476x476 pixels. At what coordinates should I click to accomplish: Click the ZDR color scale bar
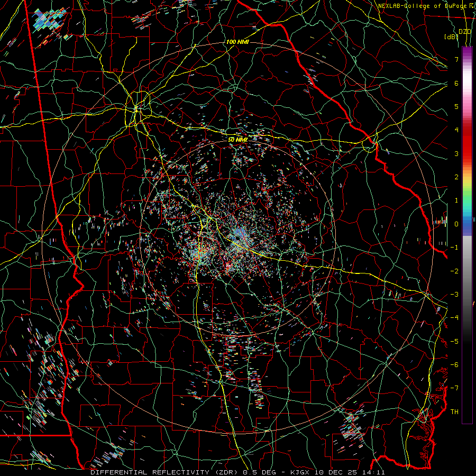click(467, 235)
